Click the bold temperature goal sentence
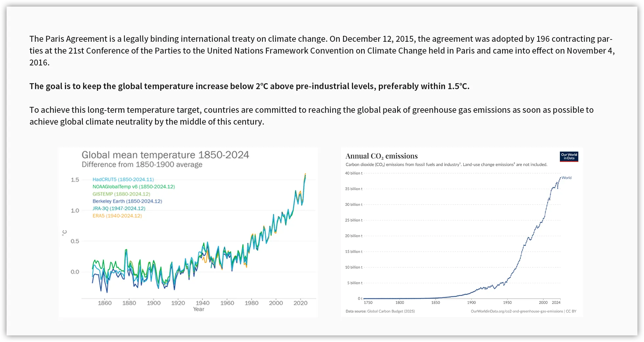Image resolution: width=644 pixels, height=342 pixels. 249,86
